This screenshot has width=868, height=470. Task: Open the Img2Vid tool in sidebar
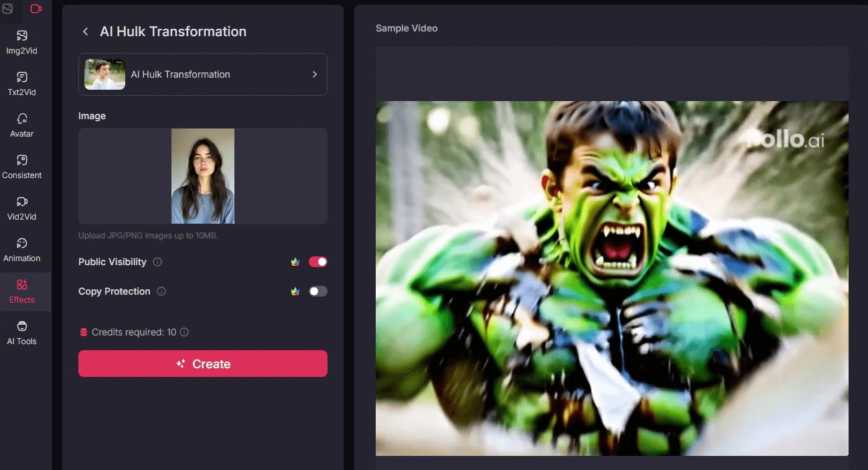point(22,42)
